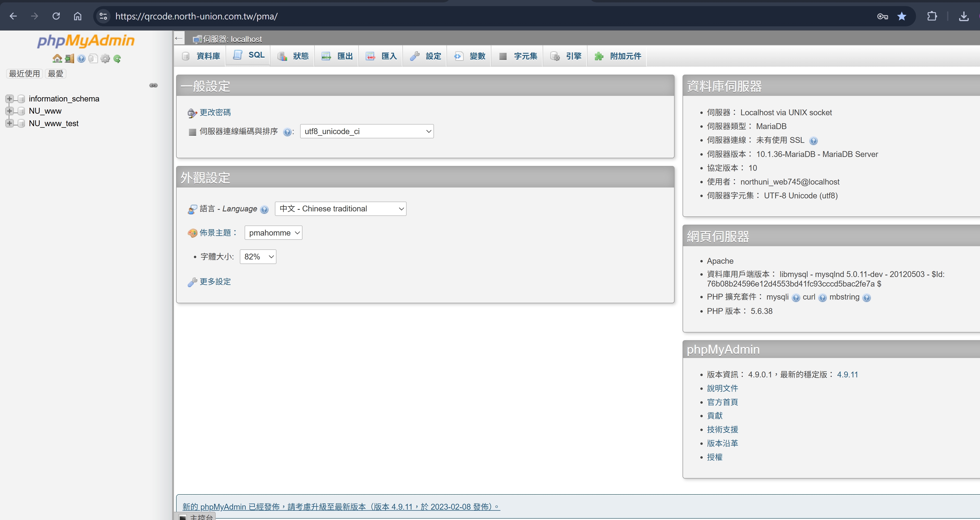Screen dimensions: 980x520
Task: Collapse the navigation panel with left arrow
Action: tap(179, 39)
